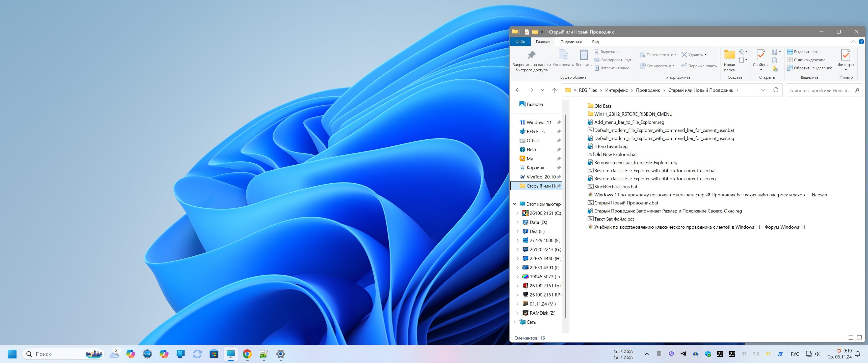Click Интерфейс in breadcrumb path
Viewport: 868px width, 363px height.
click(x=616, y=90)
